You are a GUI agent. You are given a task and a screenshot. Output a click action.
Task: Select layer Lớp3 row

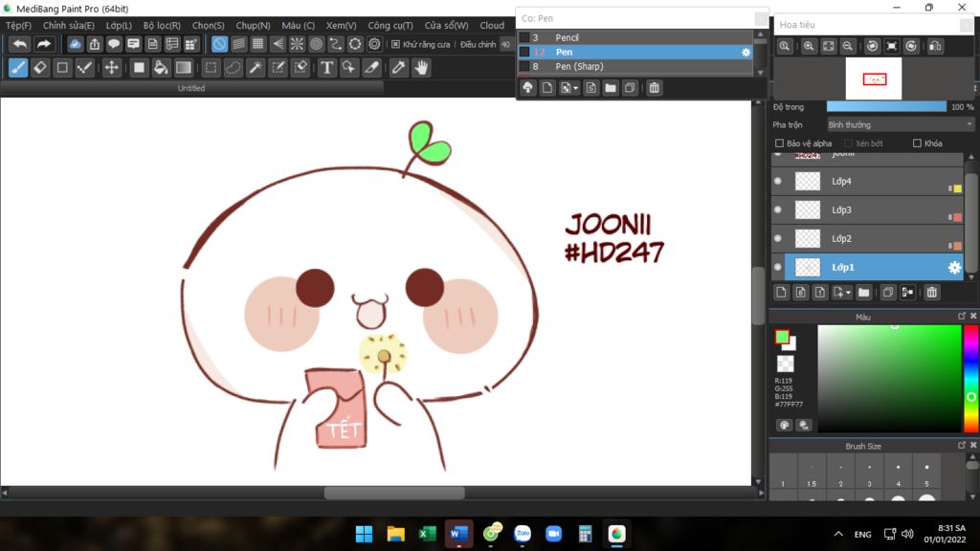tap(869, 209)
